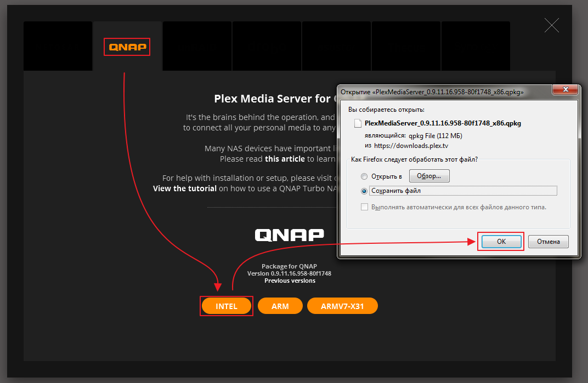588x383 pixels.
Task: Click the qpkg file icon in dialog
Action: tap(358, 123)
